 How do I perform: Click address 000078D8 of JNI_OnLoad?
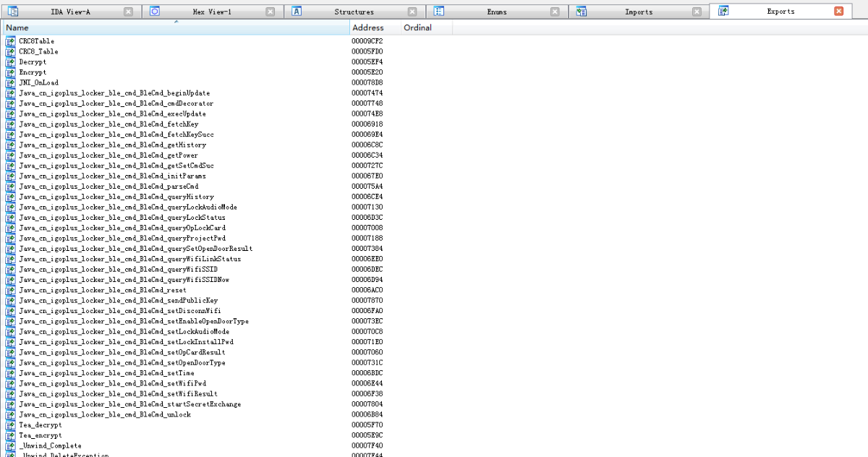367,82
